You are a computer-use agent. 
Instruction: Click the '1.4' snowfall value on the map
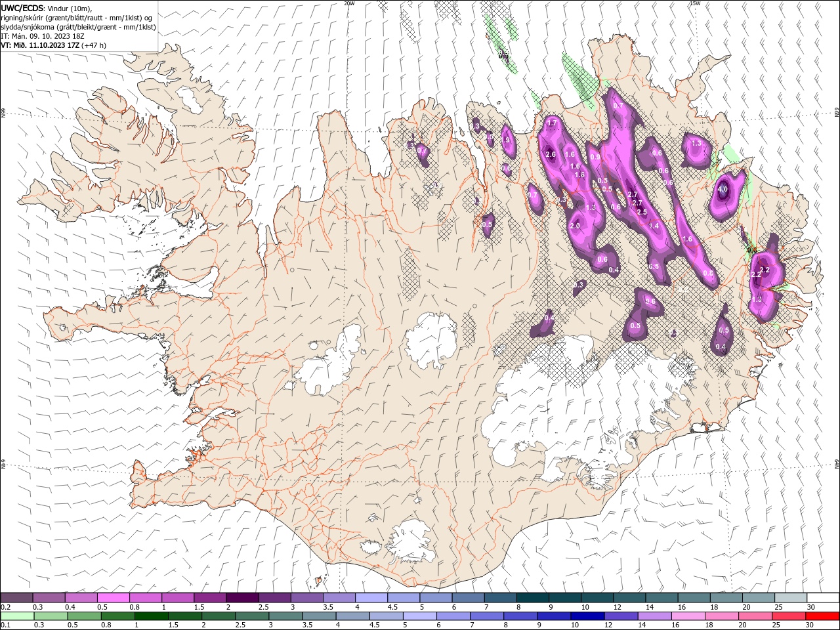point(654,226)
